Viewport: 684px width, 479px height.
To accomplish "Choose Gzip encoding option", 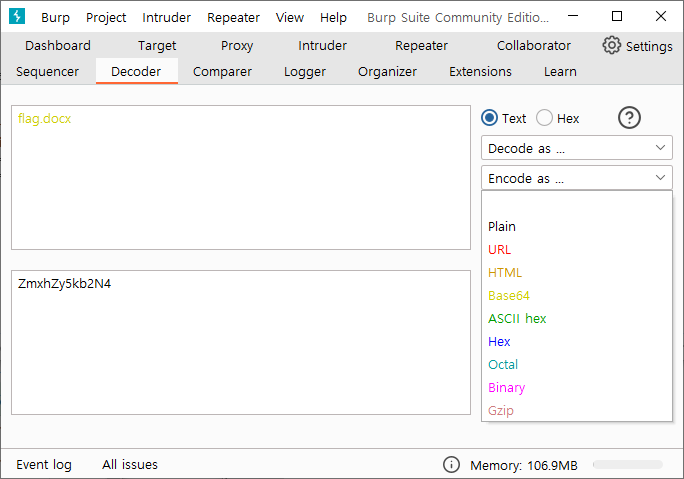I will 577,411.
